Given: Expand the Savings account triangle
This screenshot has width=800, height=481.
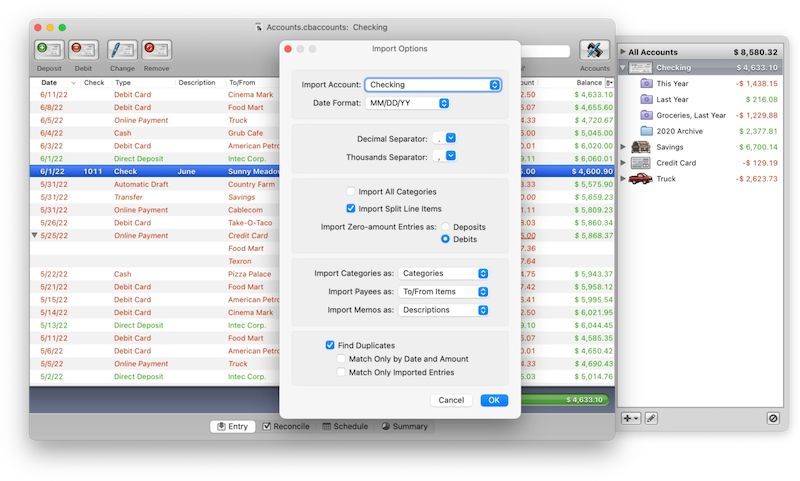Looking at the screenshot, I should click(x=623, y=147).
